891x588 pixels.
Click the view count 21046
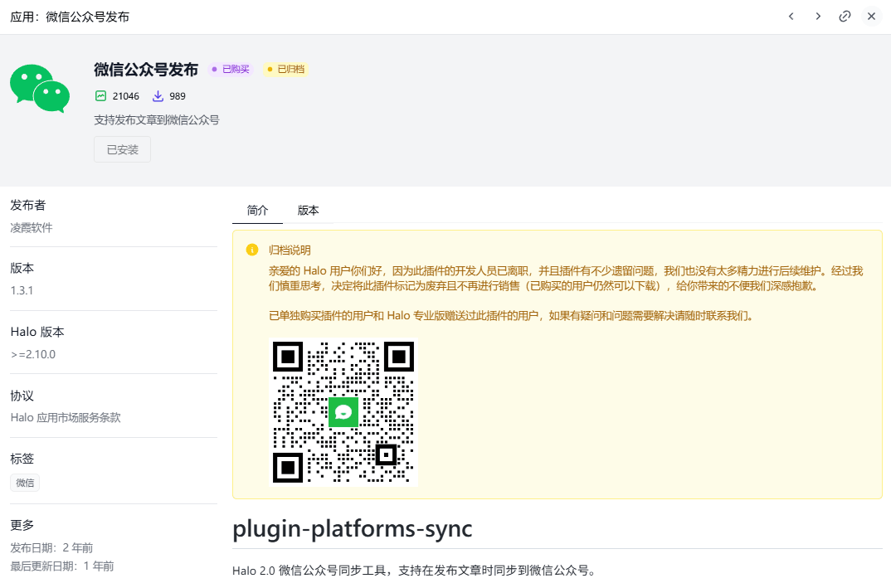(125, 96)
